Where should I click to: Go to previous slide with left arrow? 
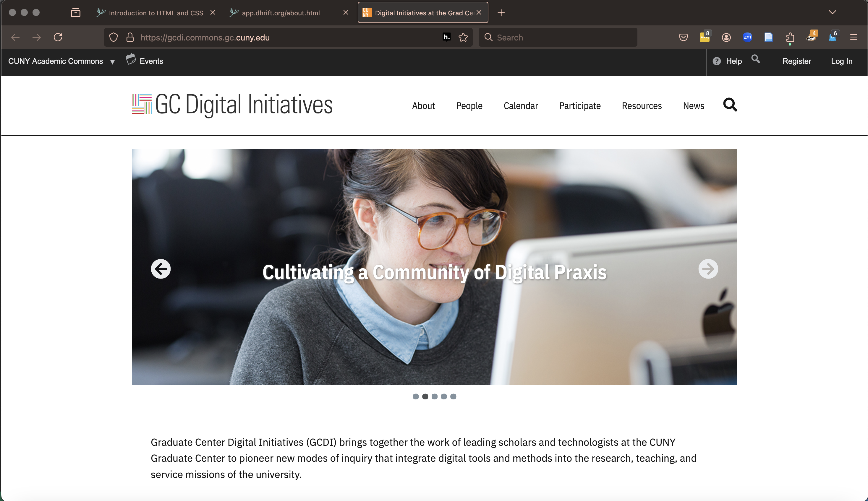pyautogui.click(x=161, y=269)
